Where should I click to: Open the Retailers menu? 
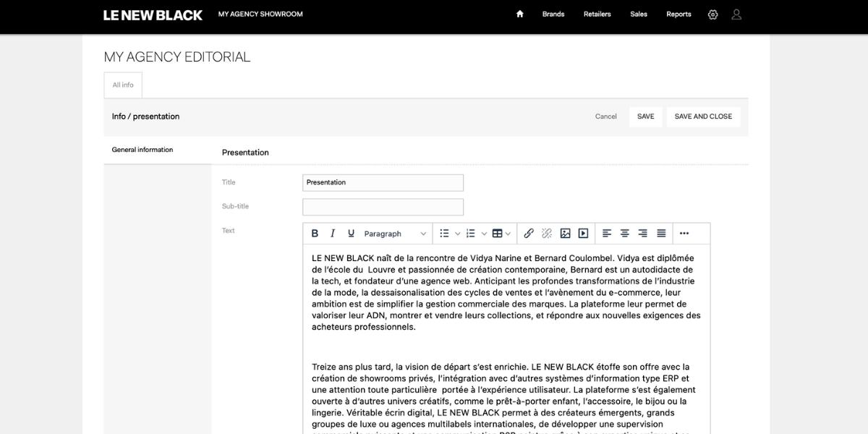click(597, 14)
